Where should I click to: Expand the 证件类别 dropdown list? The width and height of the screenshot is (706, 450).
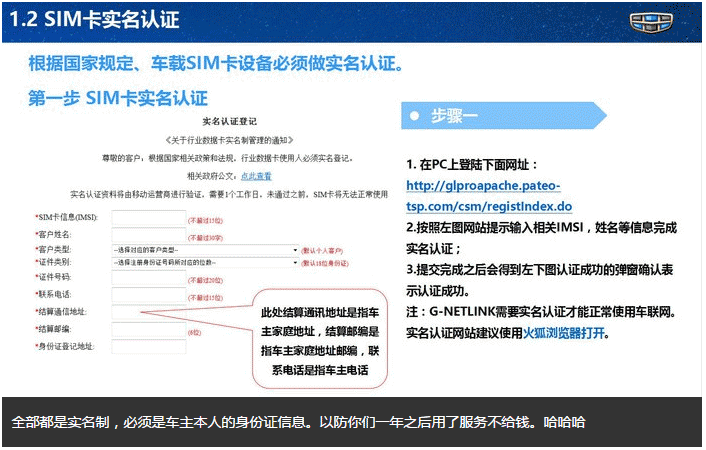click(x=204, y=263)
